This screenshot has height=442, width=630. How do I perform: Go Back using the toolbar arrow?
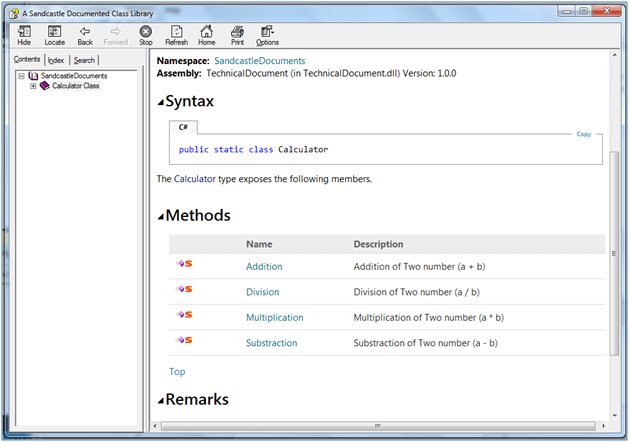point(85,35)
